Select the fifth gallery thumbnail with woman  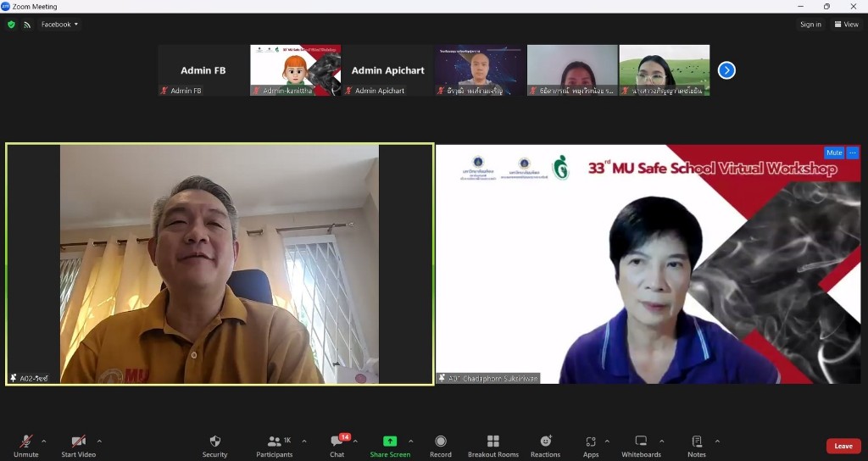pyautogui.click(x=572, y=70)
